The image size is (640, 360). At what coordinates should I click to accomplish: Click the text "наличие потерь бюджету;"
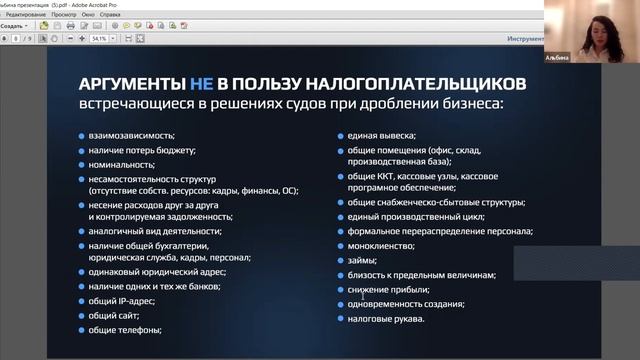tap(142, 150)
